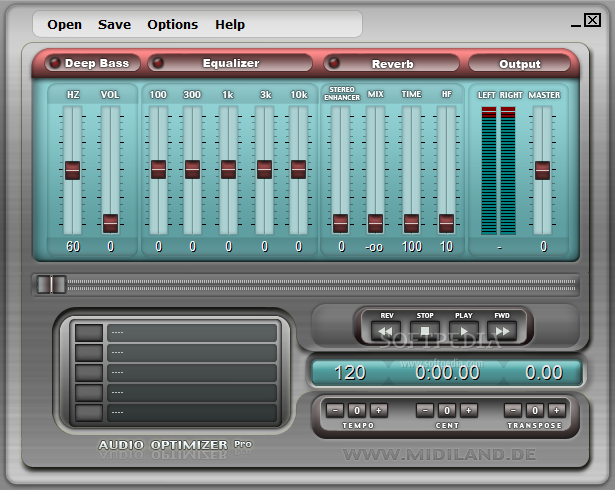
Task: Click the Deep Bass HZ slider handle
Action: pyautogui.click(x=73, y=170)
